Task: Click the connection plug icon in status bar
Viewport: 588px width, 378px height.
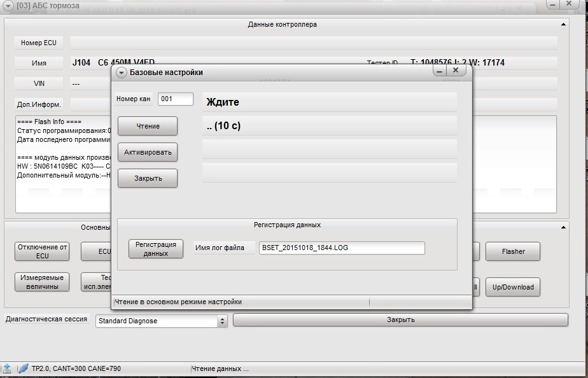Action: [x=24, y=368]
